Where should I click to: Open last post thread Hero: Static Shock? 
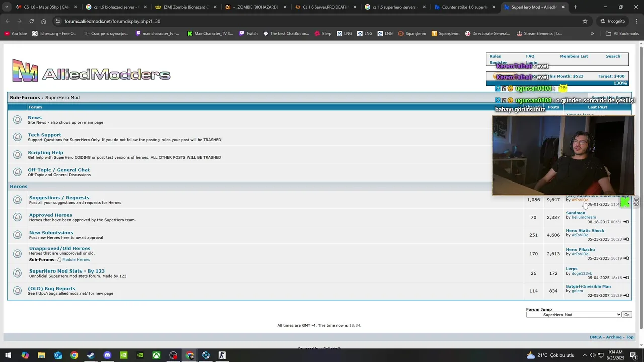[585, 231]
